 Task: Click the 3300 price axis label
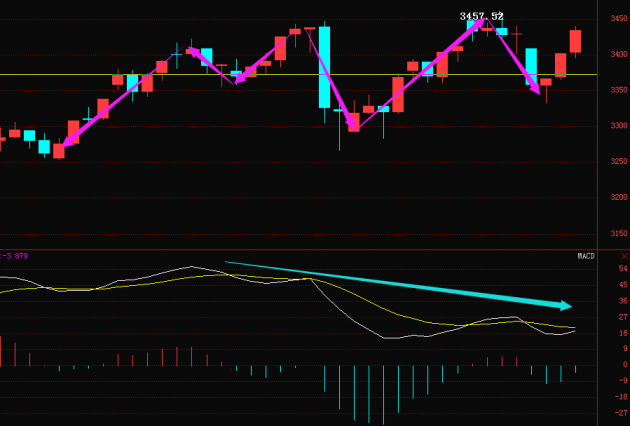617,126
